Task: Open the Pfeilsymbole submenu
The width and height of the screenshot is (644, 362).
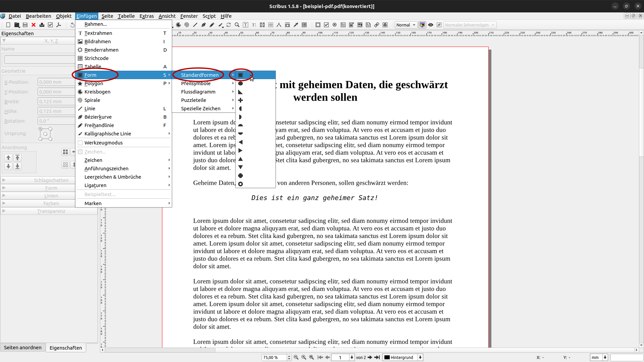Action: point(196,83)
